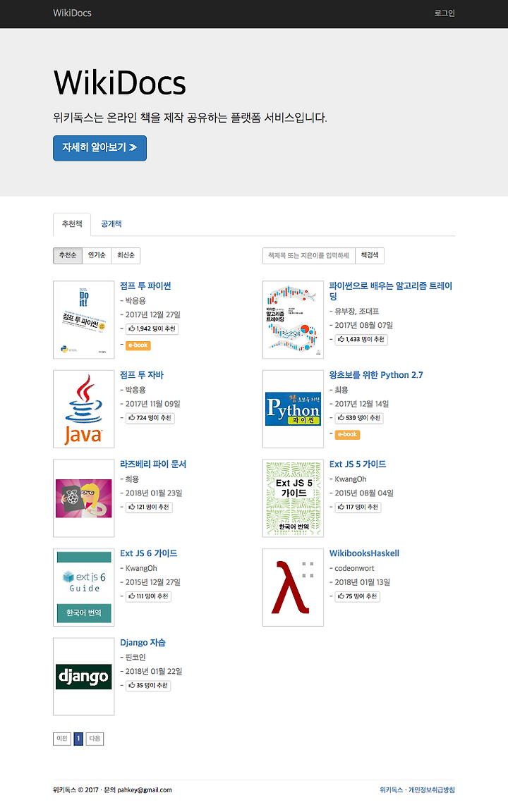Open the Ext JS 5 가이드 cover thumbnail
This screenshot has width=508, height=812.
pyautogui.click(x=294, y=498)
